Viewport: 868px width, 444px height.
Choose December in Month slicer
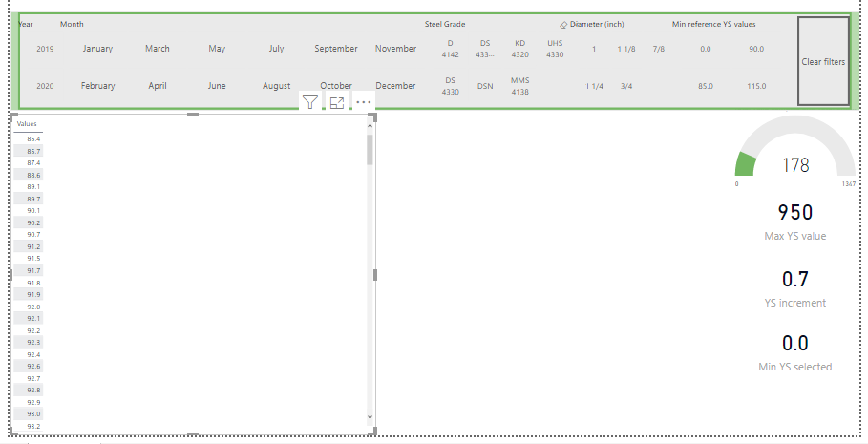(x=395, y=86)
